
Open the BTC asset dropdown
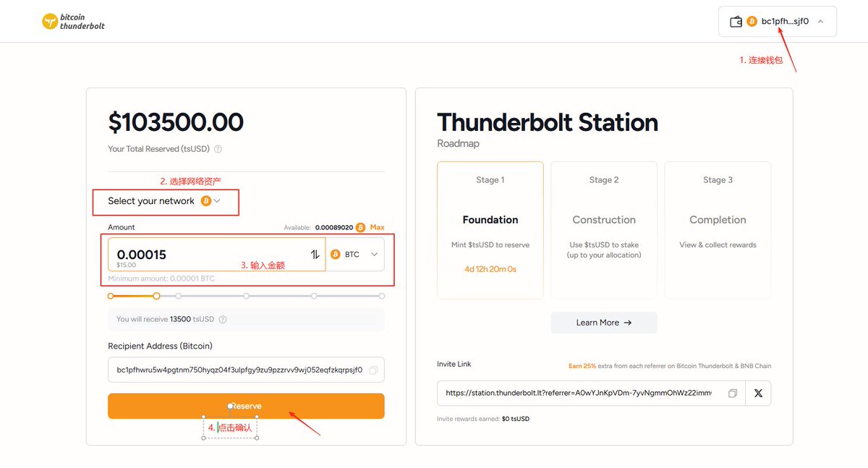tap(355, 255)
